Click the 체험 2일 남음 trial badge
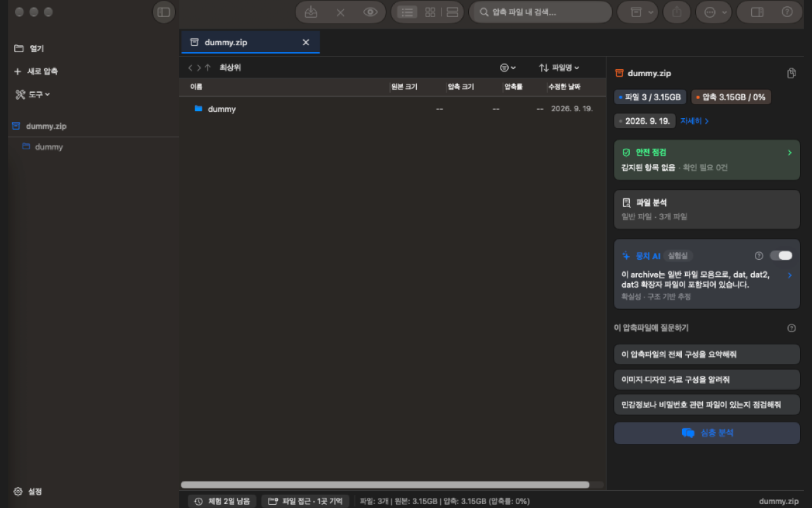The height and width of the screenshot is (508, 812). pyautogui.click(x=223, y=501)
